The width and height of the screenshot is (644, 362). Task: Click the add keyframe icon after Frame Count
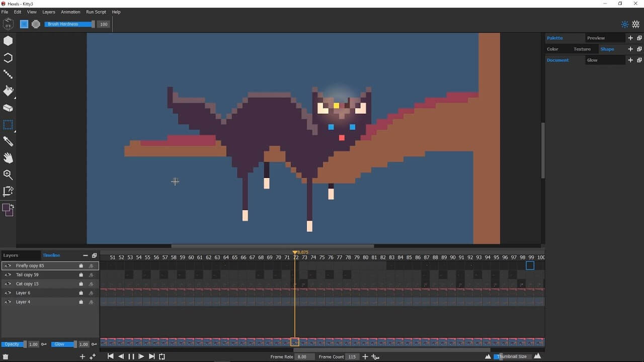[375, 356]
